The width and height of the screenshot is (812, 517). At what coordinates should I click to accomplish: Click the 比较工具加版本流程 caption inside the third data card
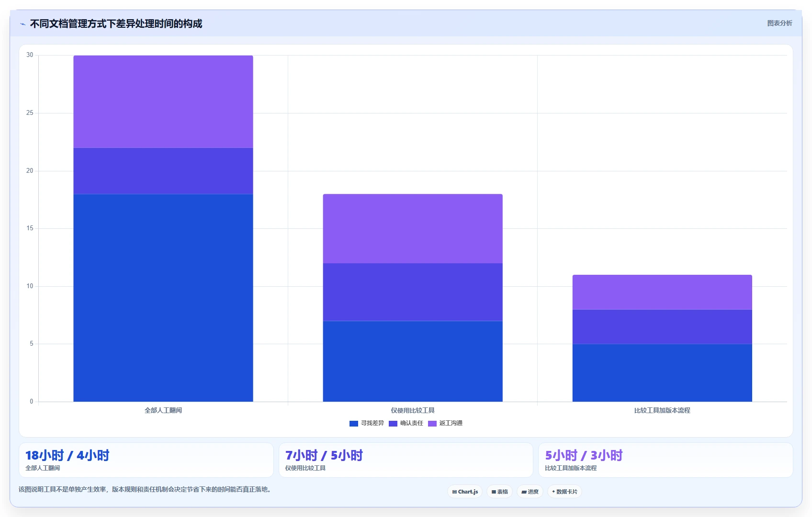(571, 468)
